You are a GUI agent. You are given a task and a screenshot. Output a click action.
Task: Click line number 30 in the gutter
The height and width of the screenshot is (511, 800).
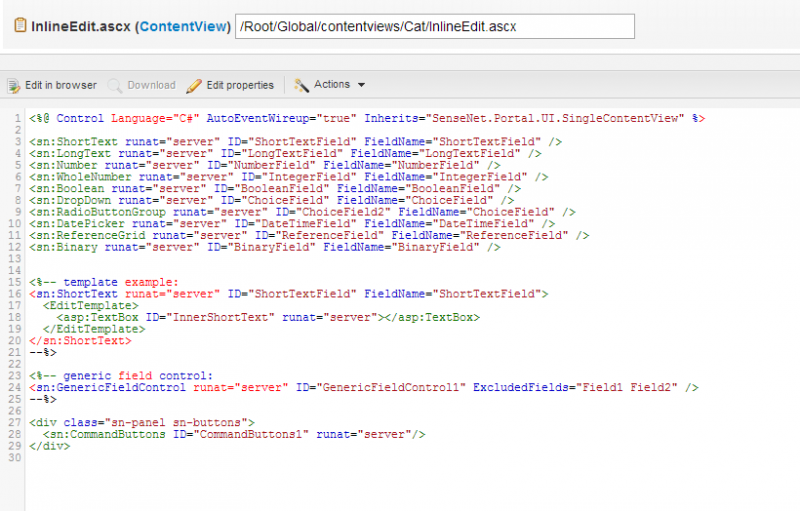(x=15, y=457)
